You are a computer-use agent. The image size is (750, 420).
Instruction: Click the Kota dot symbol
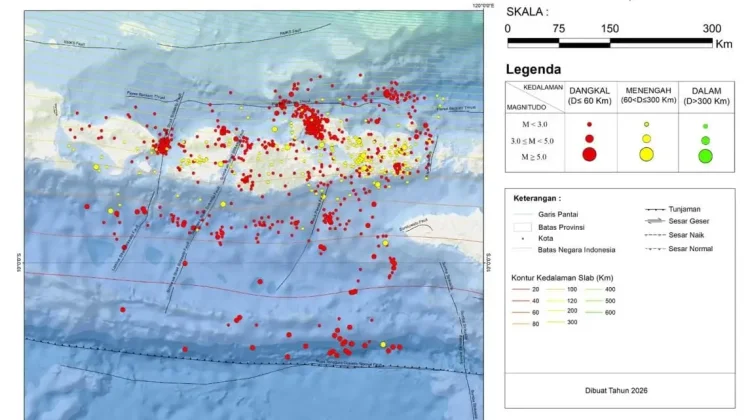pos(522,239)
